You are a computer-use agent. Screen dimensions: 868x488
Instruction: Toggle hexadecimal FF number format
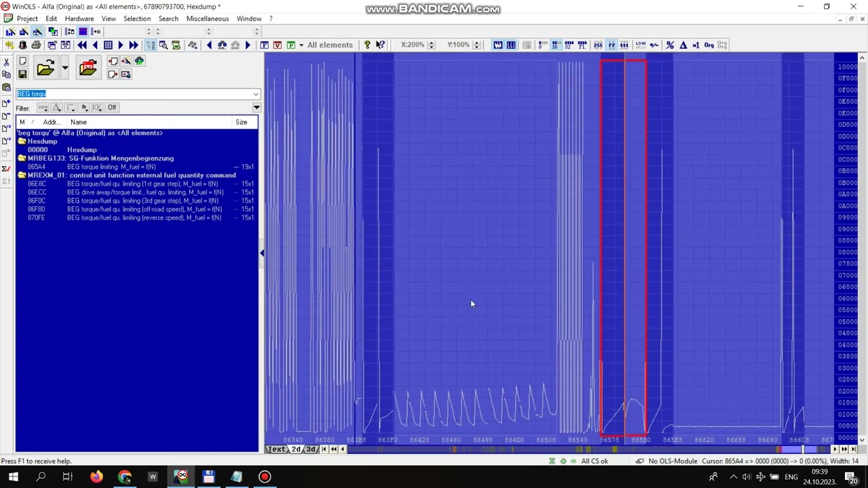(x=612, y=45)
